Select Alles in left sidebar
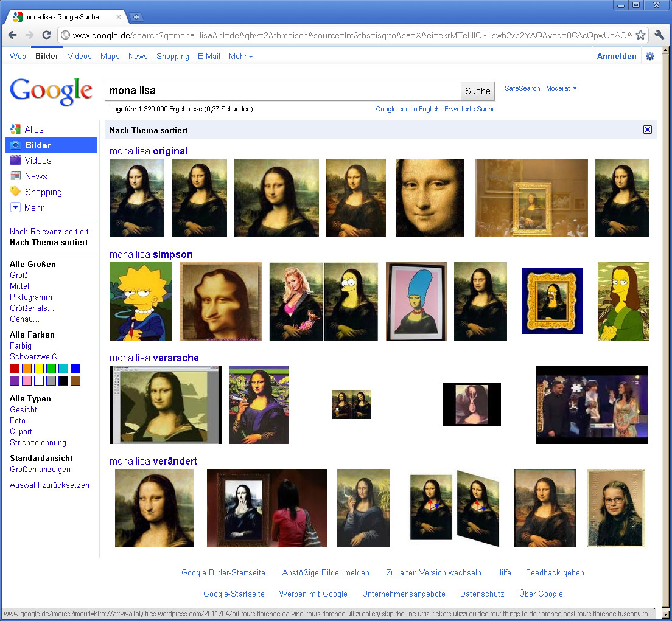672x621 pixels. tap(33, 130)
